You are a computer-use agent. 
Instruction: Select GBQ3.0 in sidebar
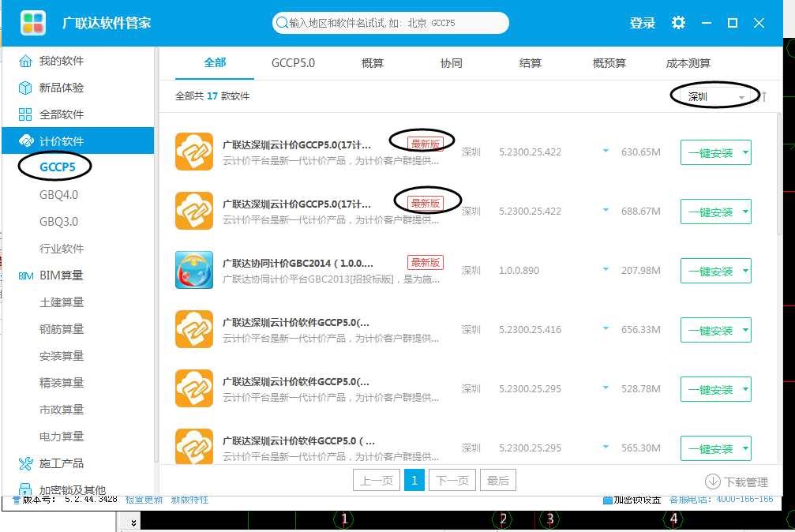[58, 222]
